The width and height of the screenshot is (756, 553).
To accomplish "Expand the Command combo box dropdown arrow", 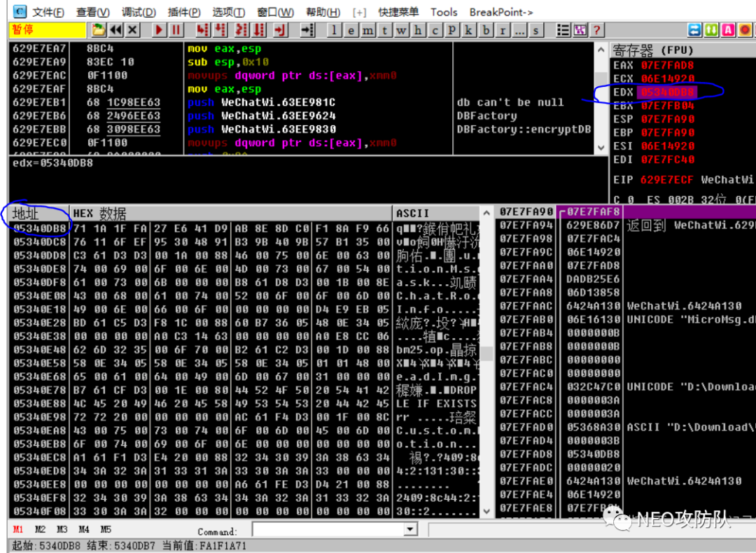I will point(409,529).
